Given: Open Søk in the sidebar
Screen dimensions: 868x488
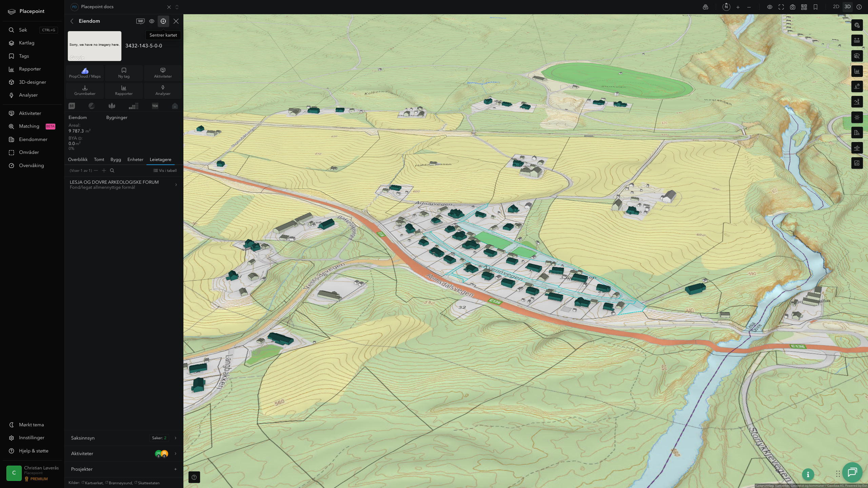Looking at the screenshot, I should click(x=33, y=30).
